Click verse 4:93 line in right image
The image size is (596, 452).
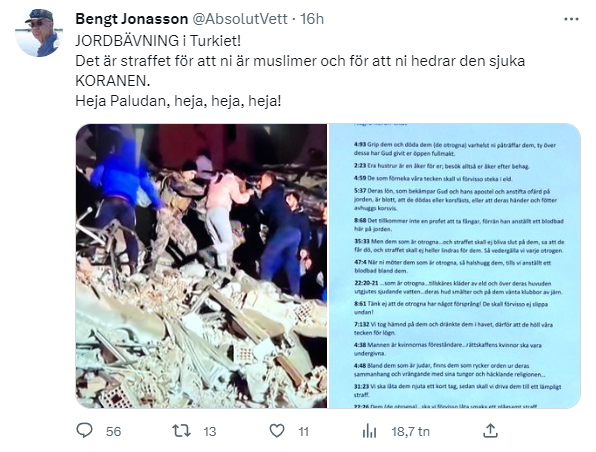pos(455,149)
